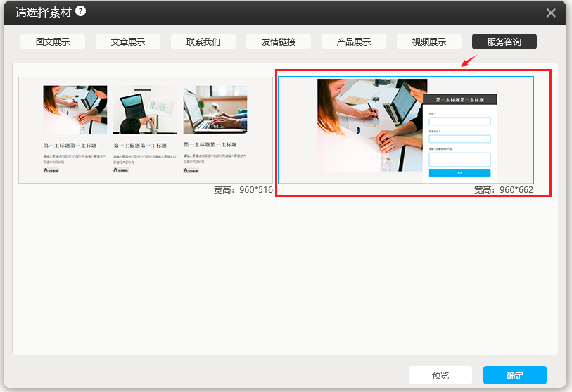
Task: Open the 视频展示 tab
Action: [429, 42]
